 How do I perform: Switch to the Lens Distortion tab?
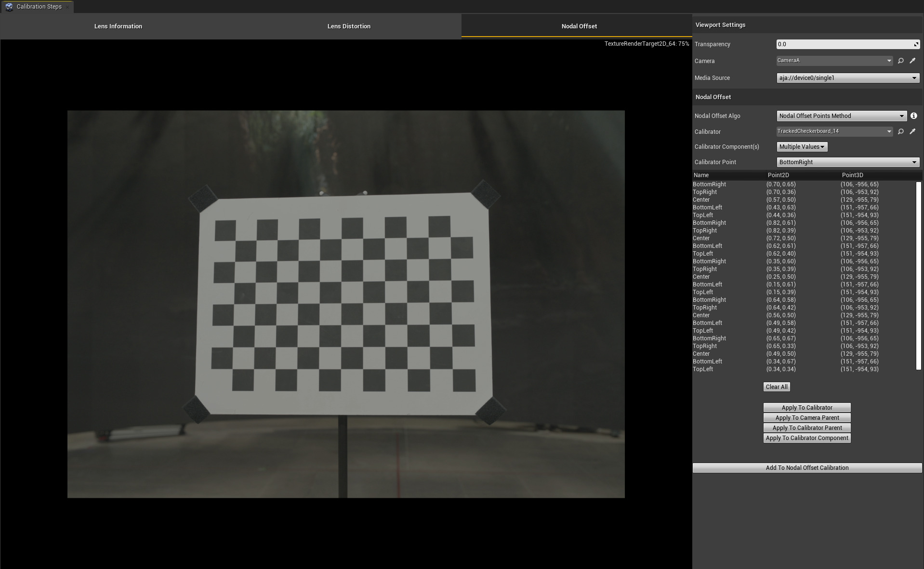tap(349, 26)
